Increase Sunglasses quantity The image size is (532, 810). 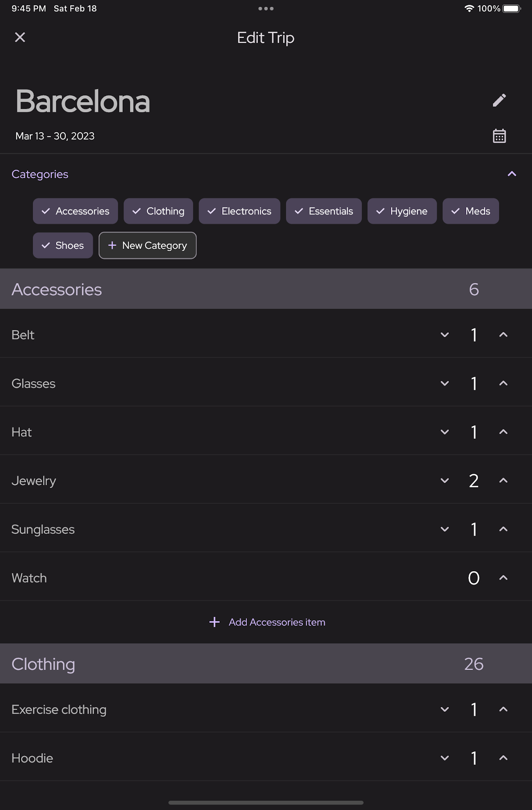(503, 529)
